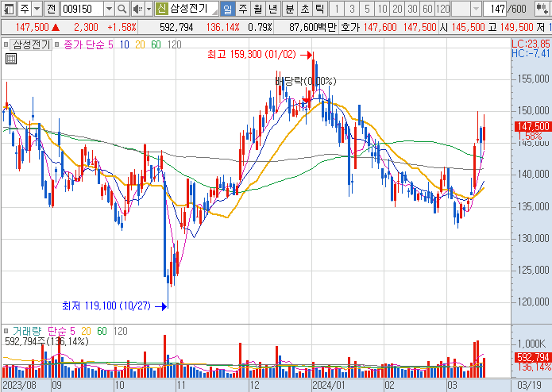Click the small square before 종가 단순
The image size is (552, 392).
[x=56, y=44]
